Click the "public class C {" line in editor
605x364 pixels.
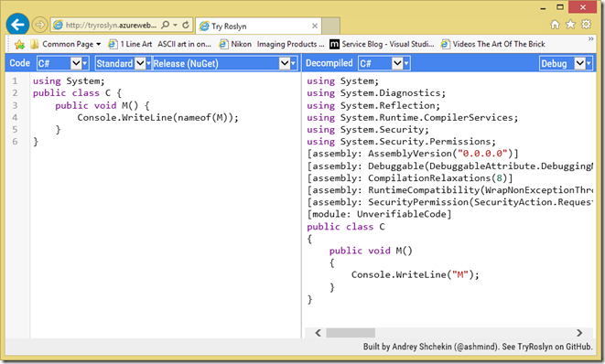[77, 93]
